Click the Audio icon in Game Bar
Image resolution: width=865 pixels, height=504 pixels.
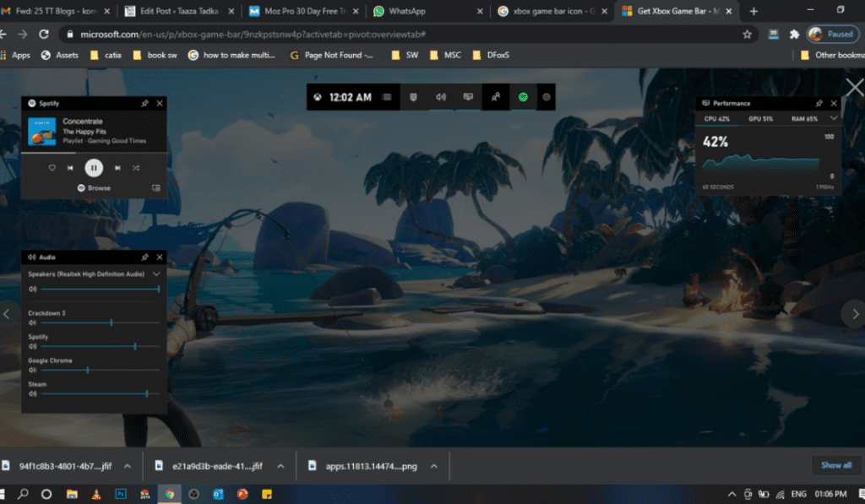coord(440,97)
